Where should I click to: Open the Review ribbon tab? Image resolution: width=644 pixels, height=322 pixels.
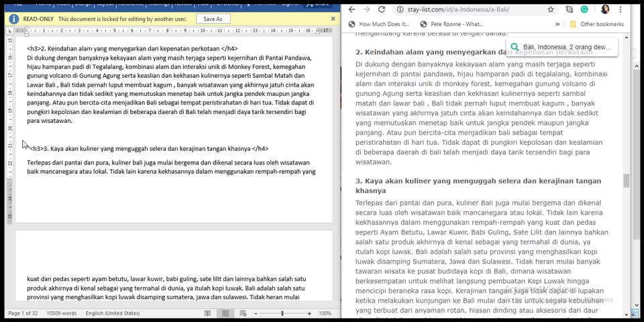182,3
